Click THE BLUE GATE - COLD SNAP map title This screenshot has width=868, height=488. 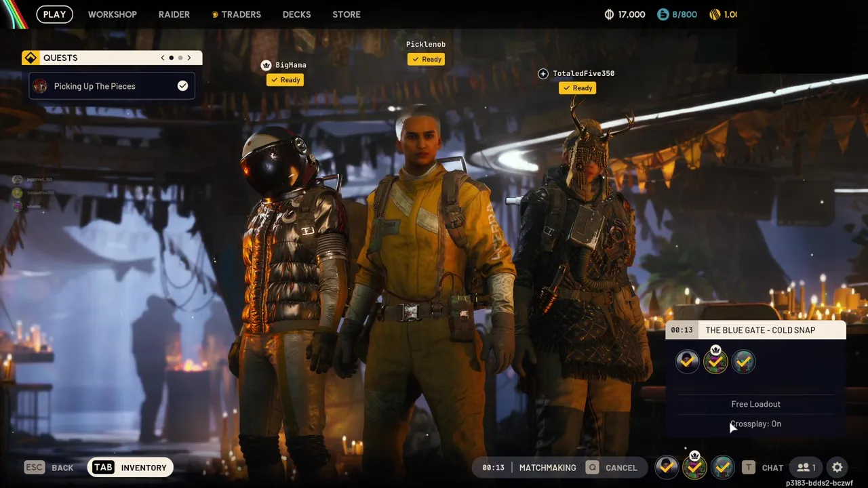coord(760,330)
